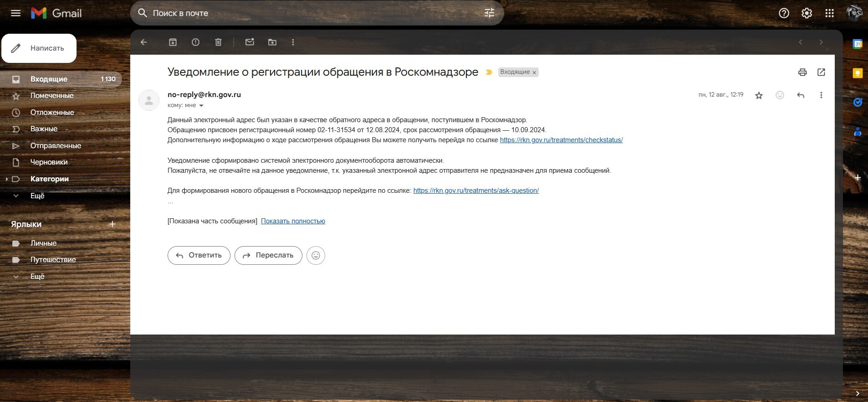Go to the Черновики folder
Viewport: 868px width, 402px height.
pyautogui.click(x=49, y=162)
